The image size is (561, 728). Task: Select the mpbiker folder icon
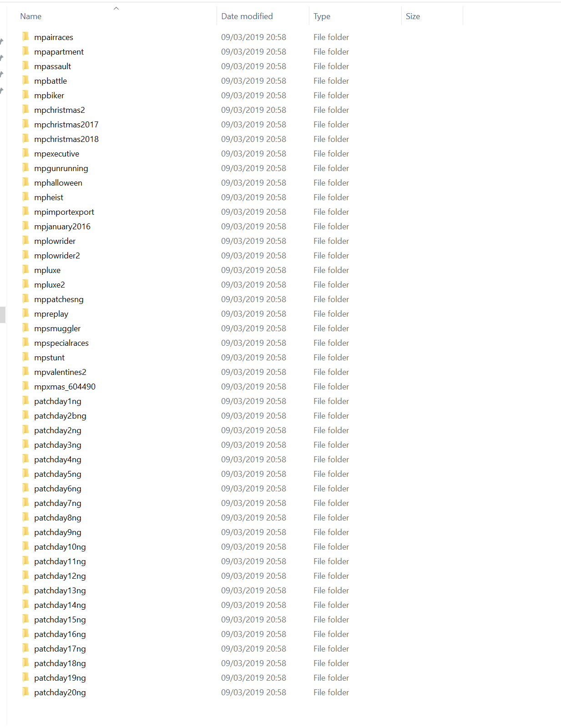click(x=26, y=95)
